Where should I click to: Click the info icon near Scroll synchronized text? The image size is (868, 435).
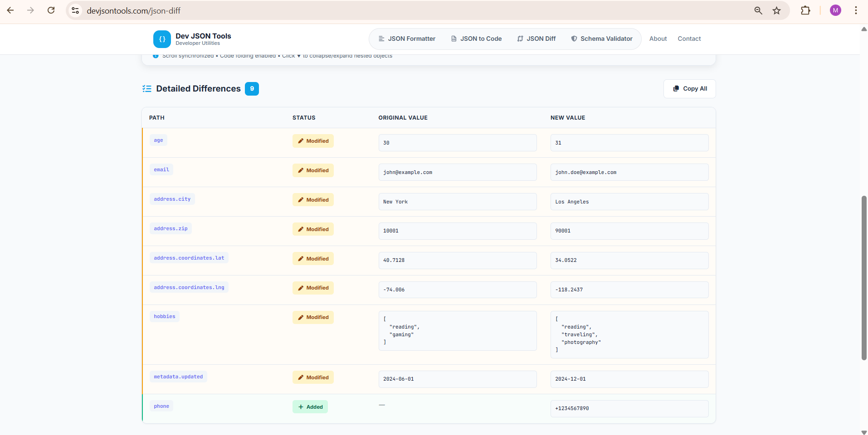point(156,55)
